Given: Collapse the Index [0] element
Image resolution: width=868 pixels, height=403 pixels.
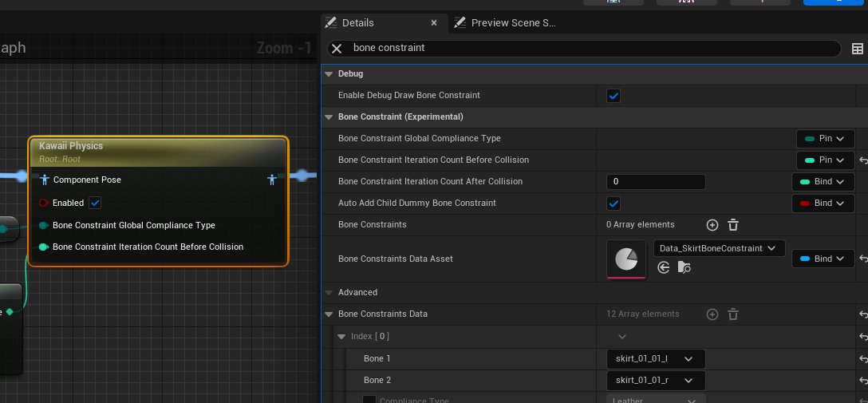Looking at the screenshot, I should tap(341, 337).
